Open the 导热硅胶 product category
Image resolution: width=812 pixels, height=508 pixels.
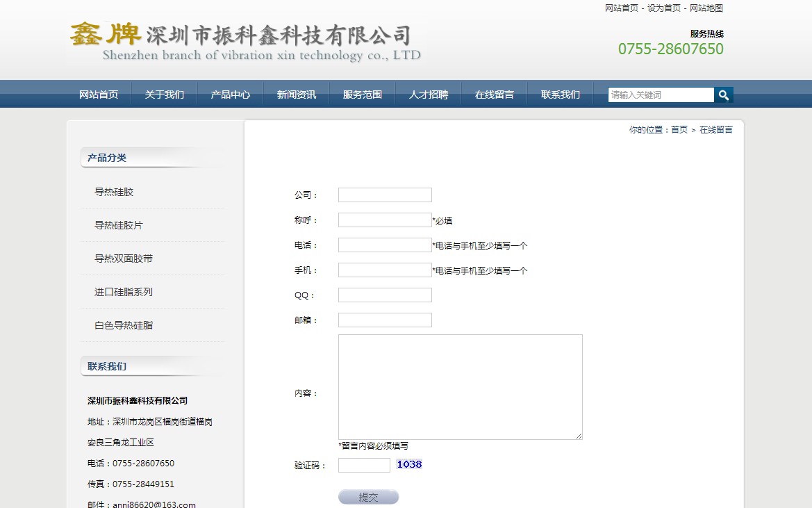pyautogui.click(x=114, y=192)
